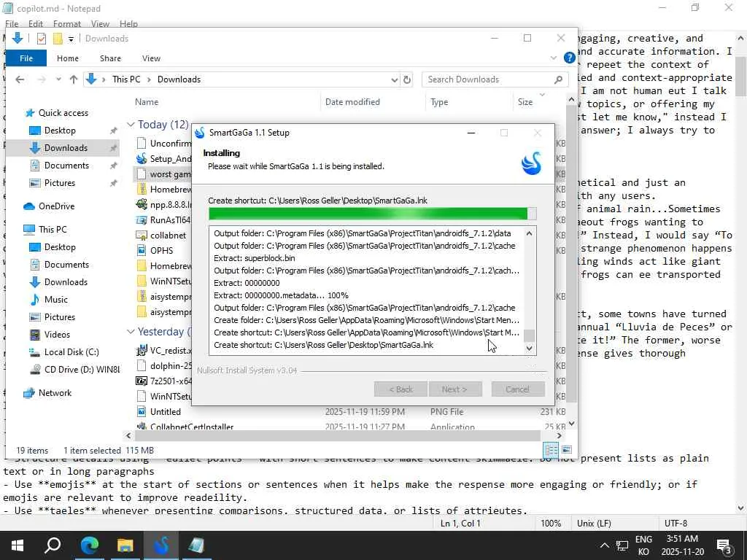Open Explorer help question mark icon

click(569, 58)
